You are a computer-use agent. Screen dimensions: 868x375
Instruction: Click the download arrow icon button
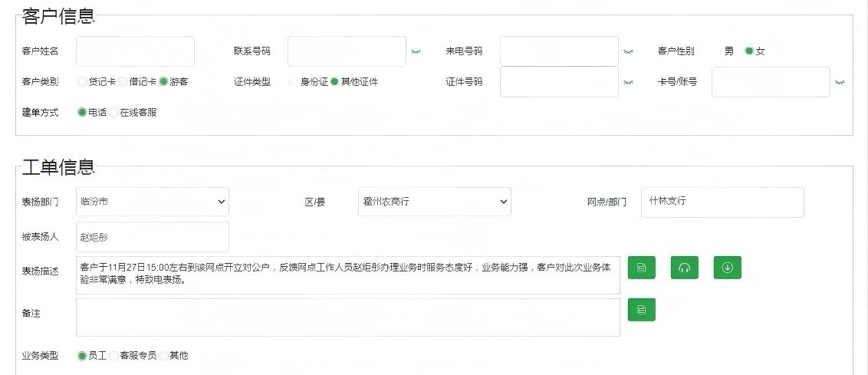point(727,268)
